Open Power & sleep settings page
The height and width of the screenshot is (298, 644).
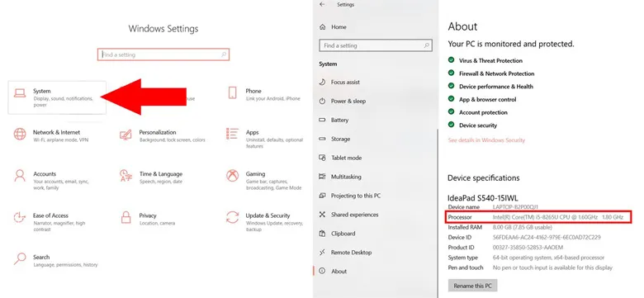click(348, 101)
